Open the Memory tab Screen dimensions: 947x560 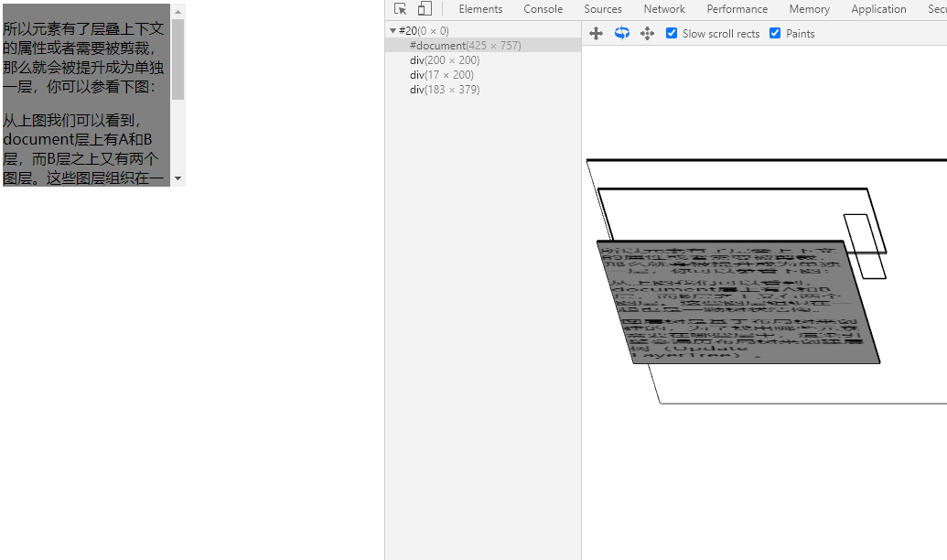810,9
